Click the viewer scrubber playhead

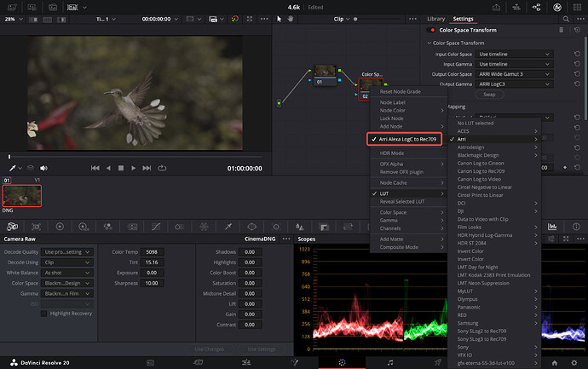(x=9, y=156)
